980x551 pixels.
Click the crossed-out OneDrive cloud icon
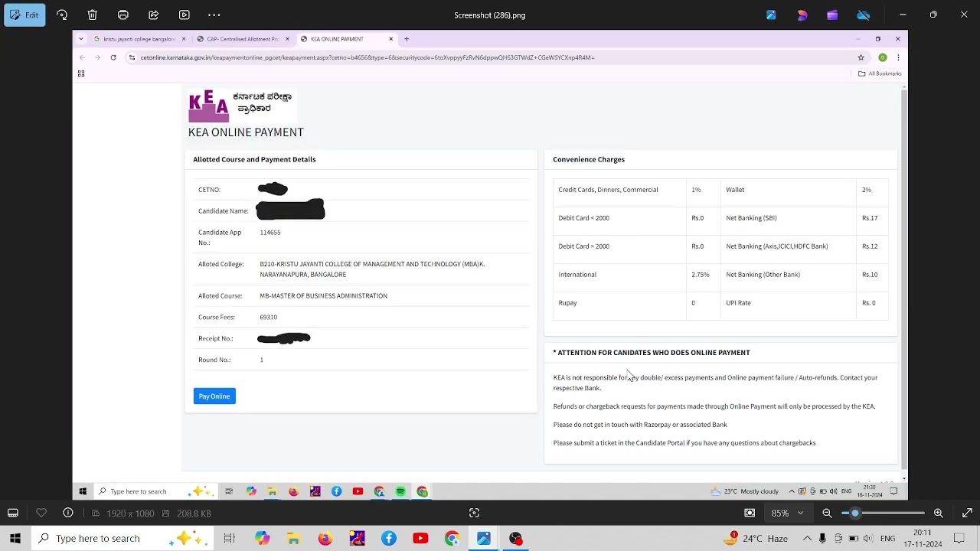point(863,15)
